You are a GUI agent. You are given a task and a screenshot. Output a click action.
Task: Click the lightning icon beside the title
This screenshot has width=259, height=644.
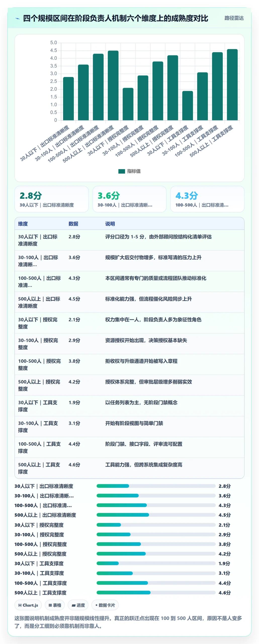18,18
